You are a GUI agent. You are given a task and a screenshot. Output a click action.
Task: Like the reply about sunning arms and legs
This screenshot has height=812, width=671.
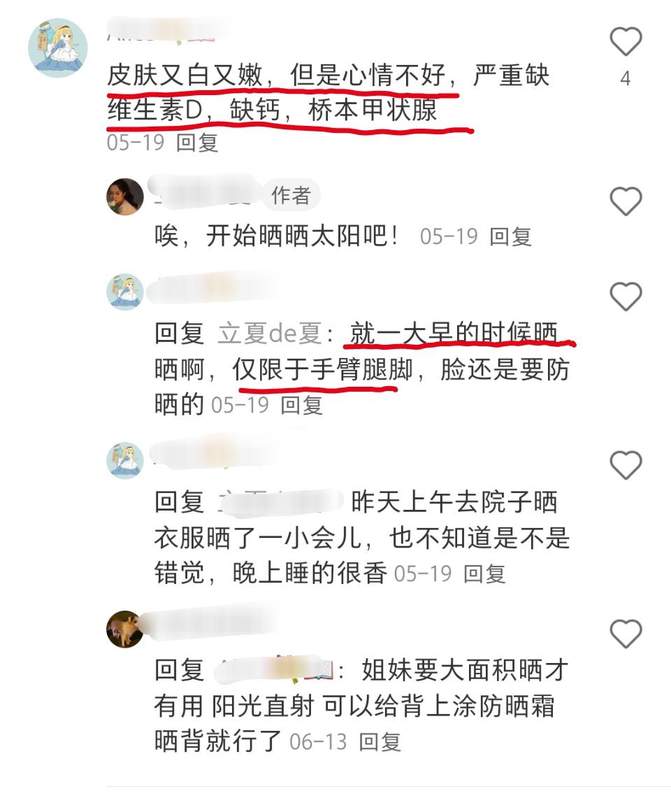coord(626,297)
